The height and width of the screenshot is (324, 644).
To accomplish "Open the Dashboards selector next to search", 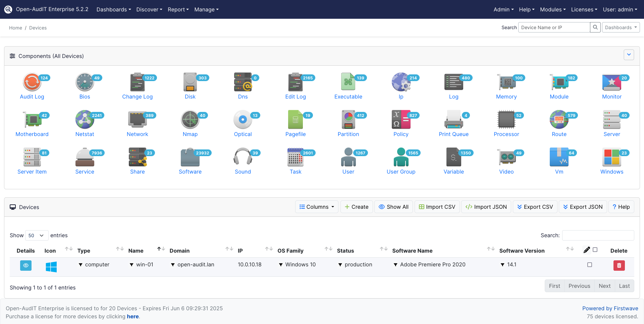I will coord(621,27).
